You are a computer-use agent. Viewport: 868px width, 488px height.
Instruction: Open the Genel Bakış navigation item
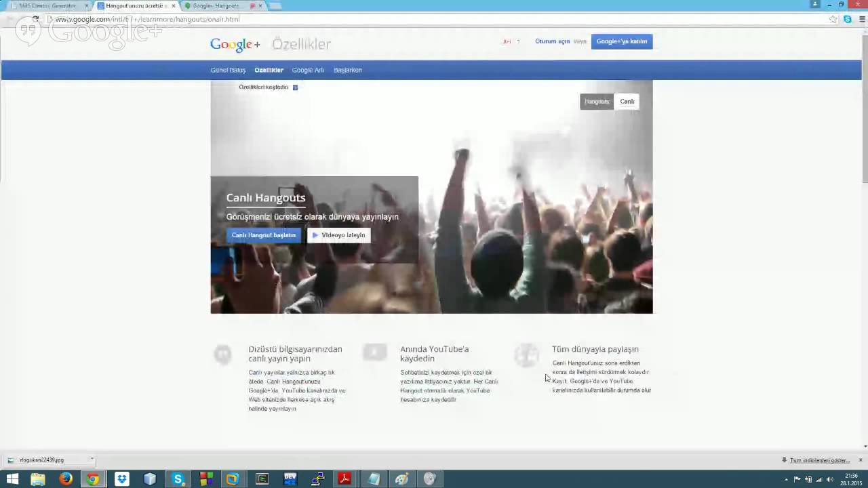tap(228, 70)
